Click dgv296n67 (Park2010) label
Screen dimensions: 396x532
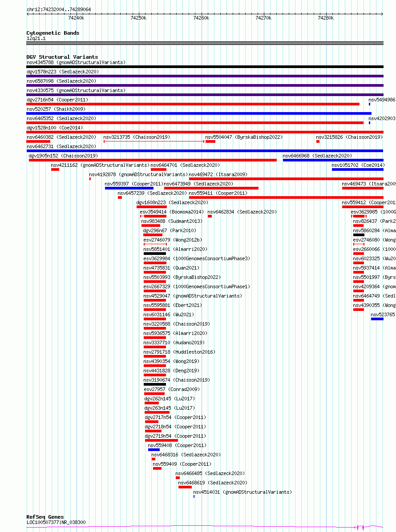coord(170,231)
